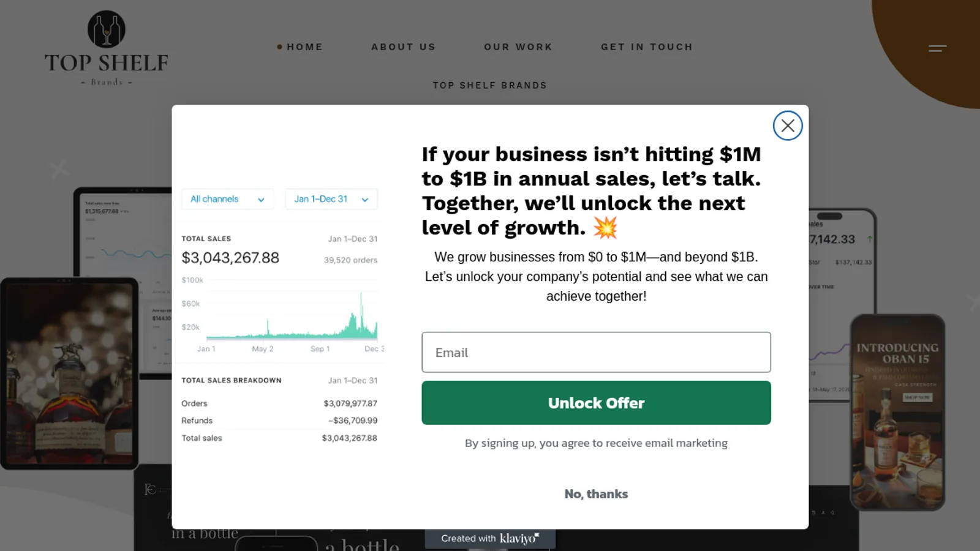This screenshot has height=551, width=980.
Task: Expand the Jan 1–Dec 31 date dropdown
Action: pos(331,199)
